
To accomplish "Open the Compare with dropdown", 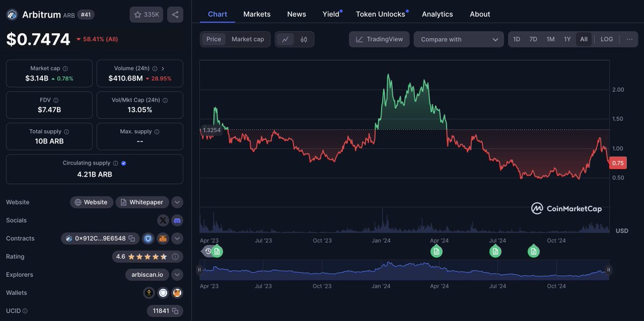I will point(459,39).
